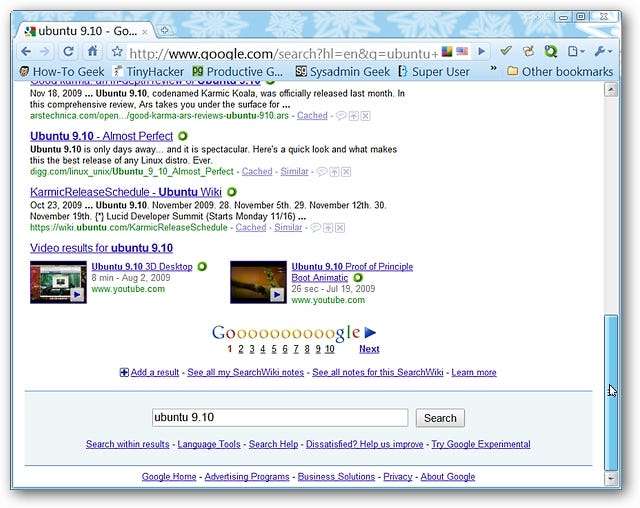640x508 pixels.
Task: Click the orange box extension icon
Action: pyautogui.click(x=528, y=51)
